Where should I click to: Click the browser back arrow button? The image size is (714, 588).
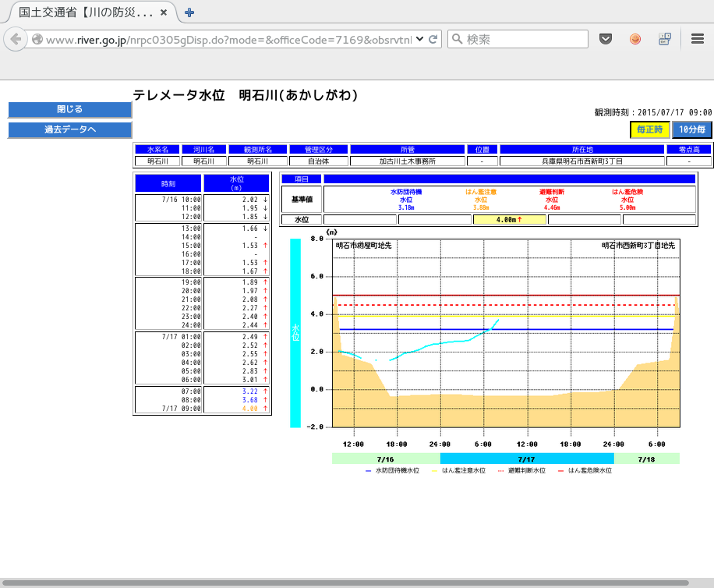click(16, 40)
